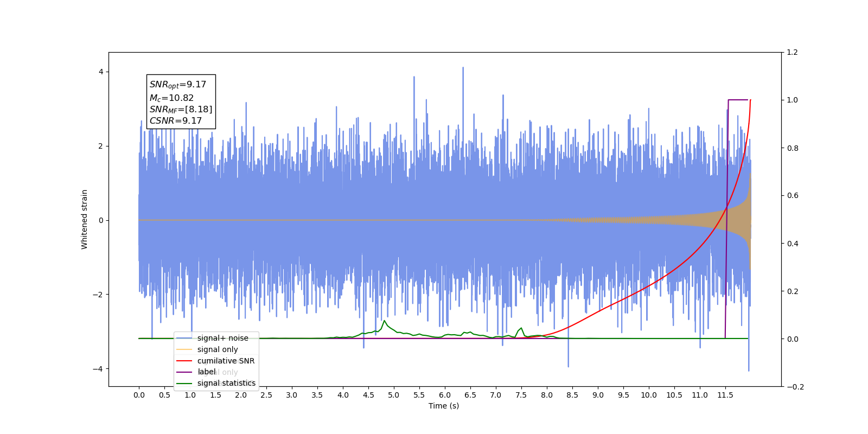Image resolution: width=868 pixels, height=434 pixels.
Task: Click the 'signal statistics' legend entry
Action: click(x=226, y=383)
